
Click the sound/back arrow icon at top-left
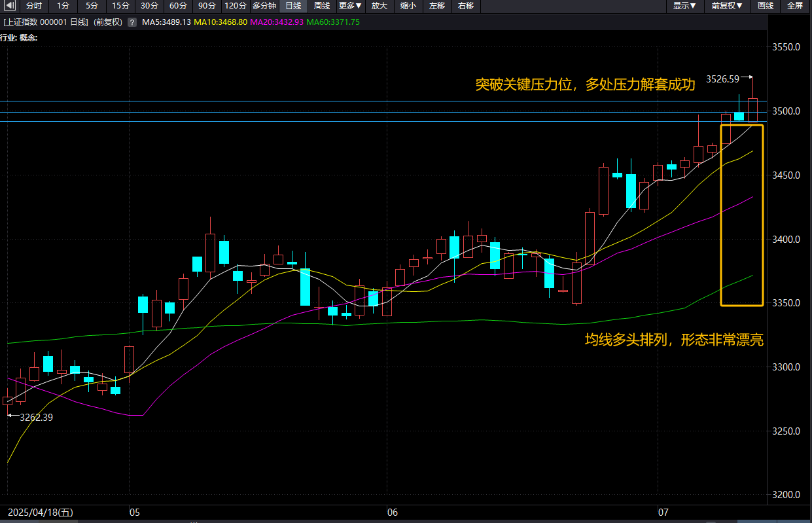[10, 6]
